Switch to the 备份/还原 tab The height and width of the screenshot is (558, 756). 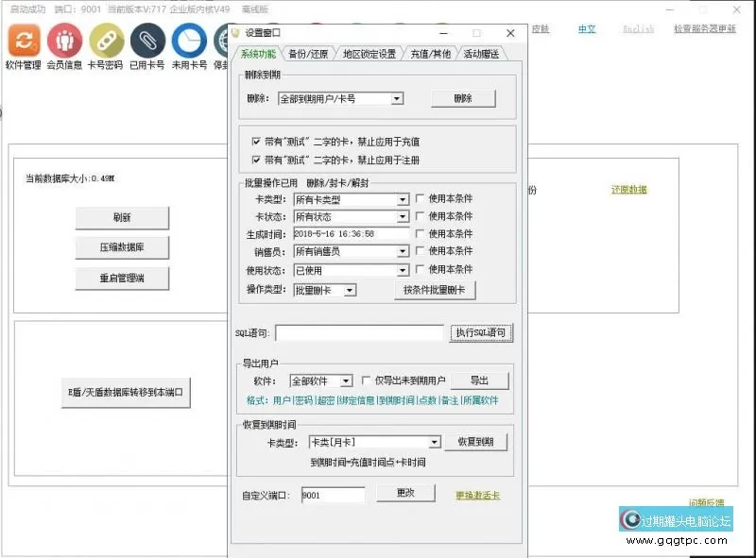(x=306, y=53)
